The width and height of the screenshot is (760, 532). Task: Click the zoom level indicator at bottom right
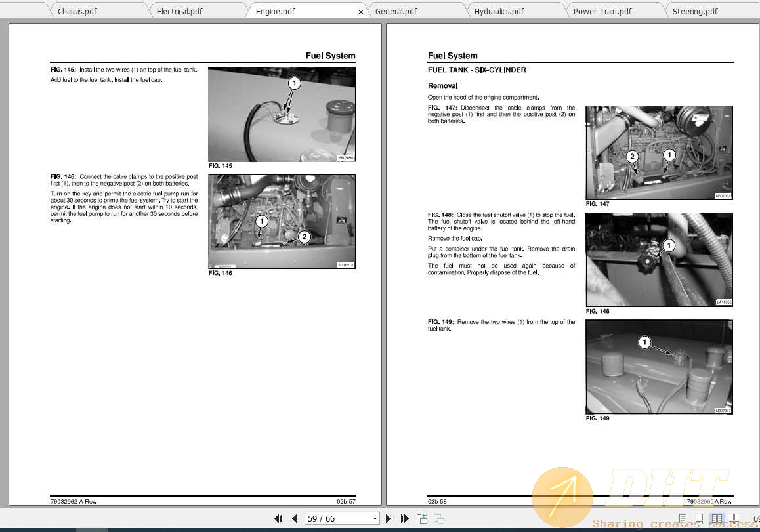[755, 518]
